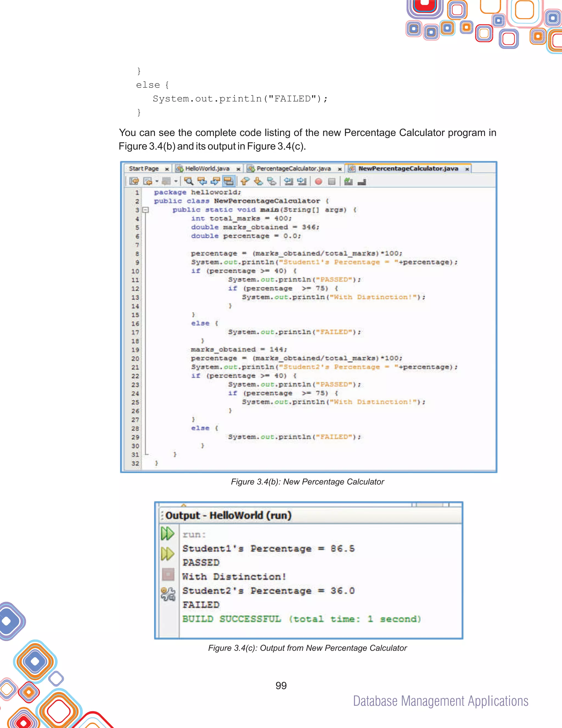Click Next Bookmark icon

pyautogui.click(x=258, y=181)
